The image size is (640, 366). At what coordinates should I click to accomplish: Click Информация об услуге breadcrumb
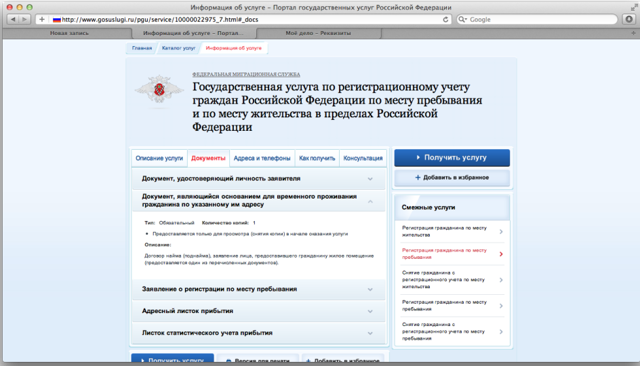pos(233,48)
